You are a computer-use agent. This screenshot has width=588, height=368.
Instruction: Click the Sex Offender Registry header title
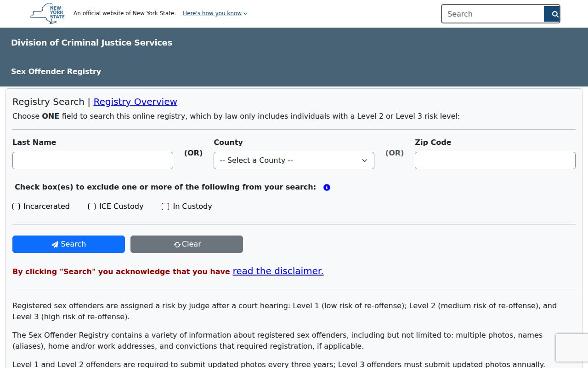point(56,71)
